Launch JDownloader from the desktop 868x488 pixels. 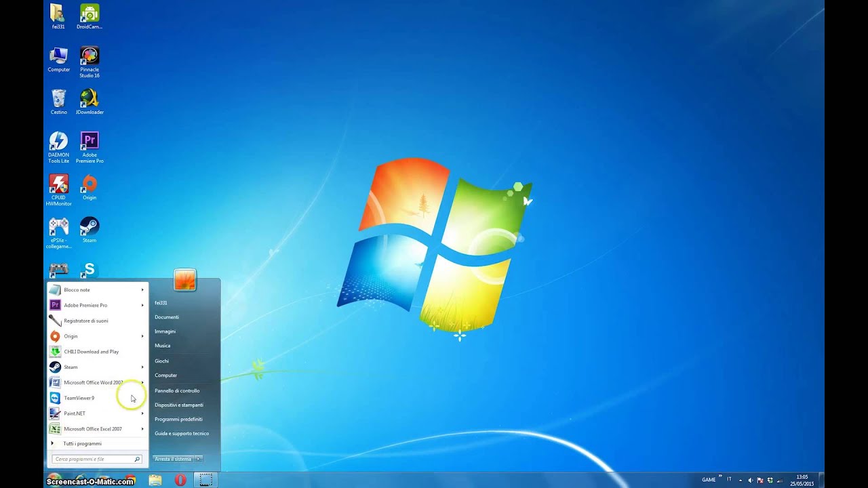pyautogui.click(x=90, y=102)
